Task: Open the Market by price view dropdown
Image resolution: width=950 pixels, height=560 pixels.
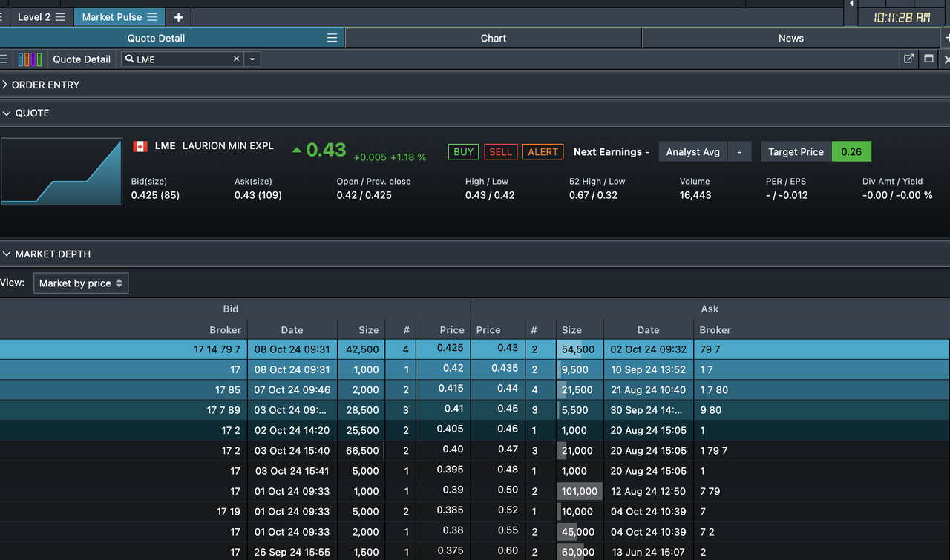Action: click(81, 283)
